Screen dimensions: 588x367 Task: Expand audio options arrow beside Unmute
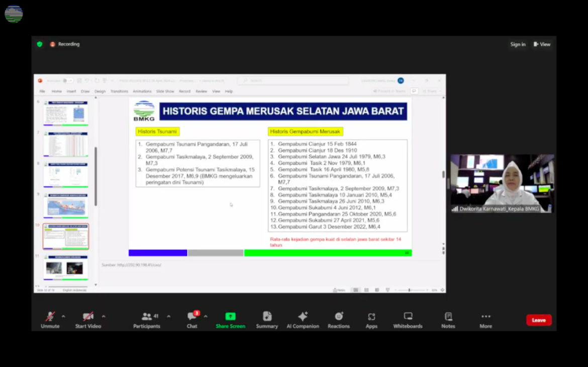(63, 317)
